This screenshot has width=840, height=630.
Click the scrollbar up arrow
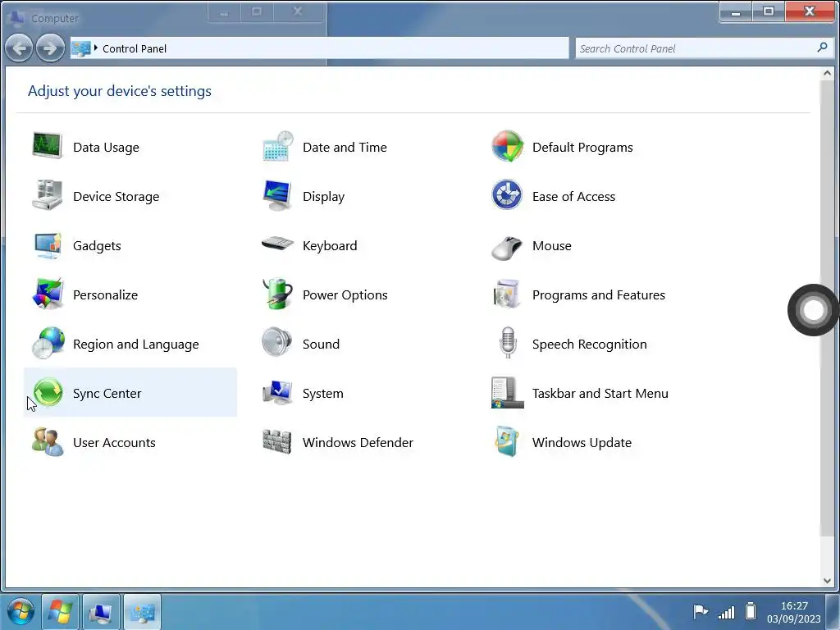(827, 73)
